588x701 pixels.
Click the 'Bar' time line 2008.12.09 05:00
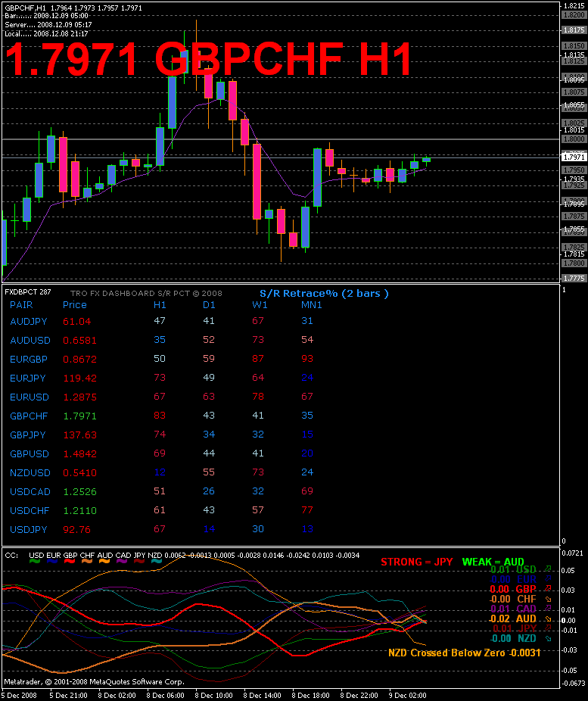pyautogui.click(x=46, y=16)
